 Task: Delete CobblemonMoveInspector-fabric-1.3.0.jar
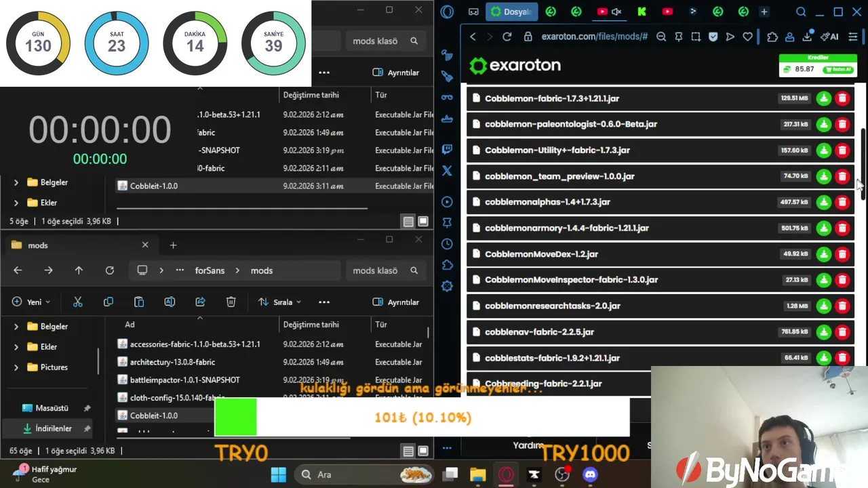tap(842, 280)
